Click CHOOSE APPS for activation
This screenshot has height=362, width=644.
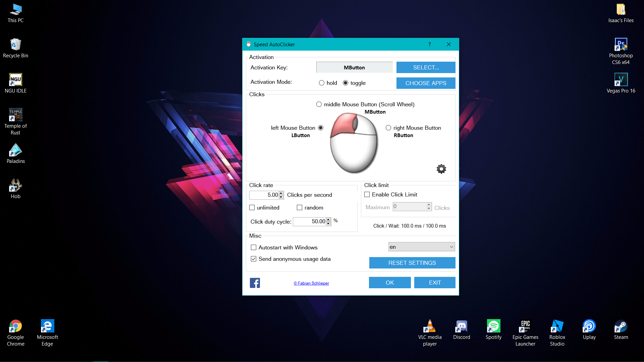(x=426, y=83)
